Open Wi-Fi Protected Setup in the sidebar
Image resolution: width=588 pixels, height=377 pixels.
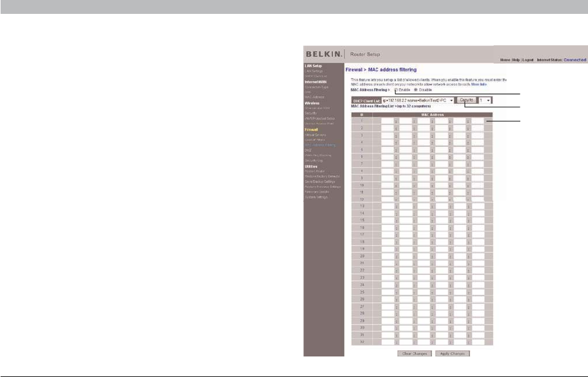(320, 118)
